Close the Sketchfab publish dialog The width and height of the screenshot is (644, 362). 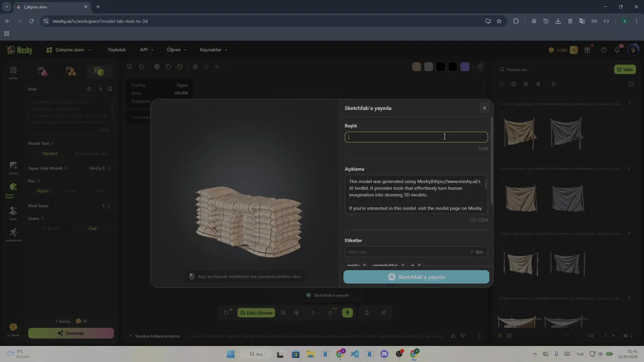point(485,108)
